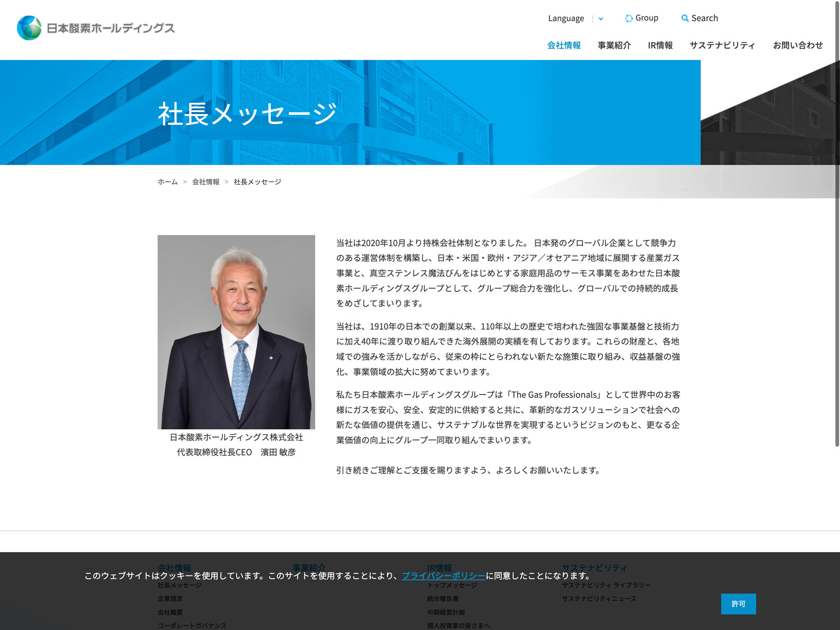840x630 pixels.
Task: Click the president's portrait photo
Action: [236, 332]
